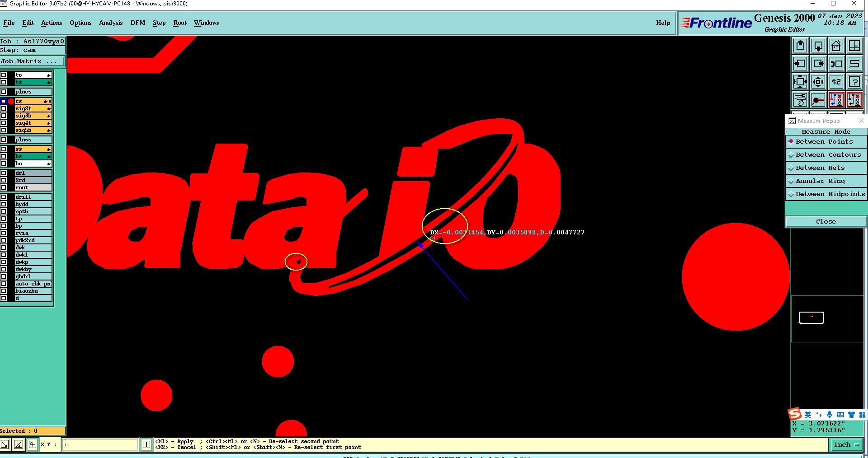Click the diagonal arrow coordinate icon
The height and width of the screenshot is (458, 868).
pos(5,444)
